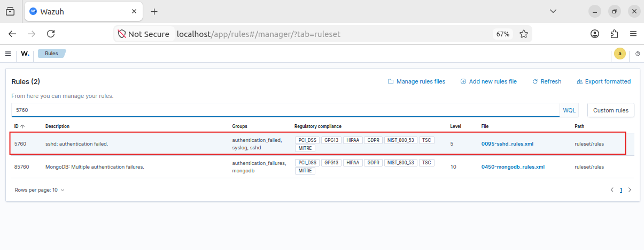Click the Description column header

pos(57,126)
